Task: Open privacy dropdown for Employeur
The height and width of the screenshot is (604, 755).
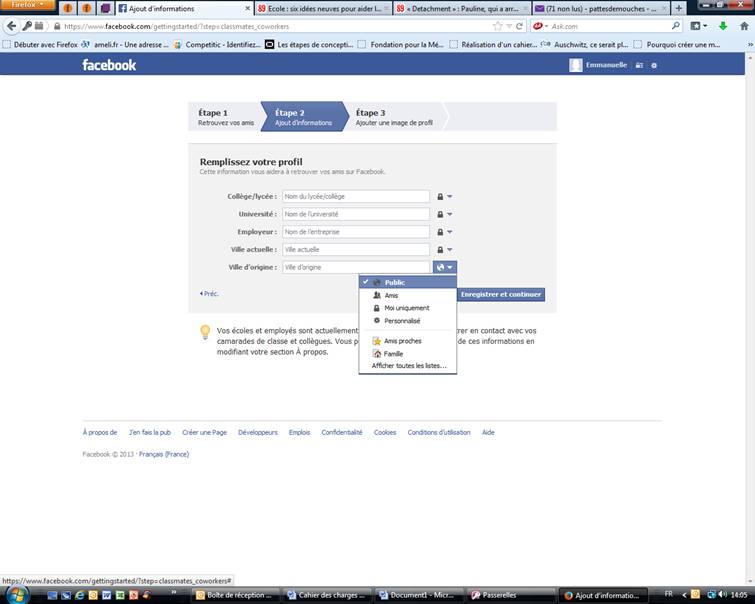Action: pyautogui.click(x=444, y=232)
